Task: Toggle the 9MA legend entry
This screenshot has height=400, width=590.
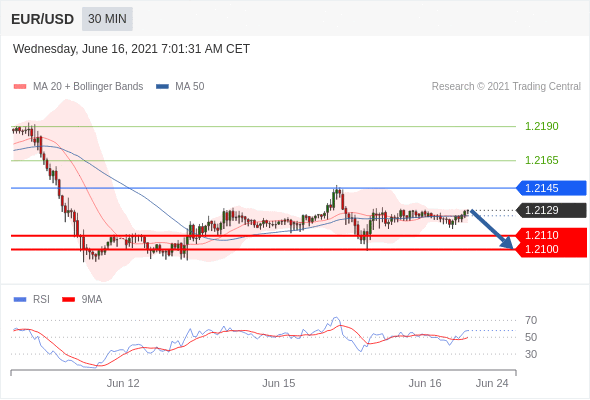Action: [x=82, y=300]
